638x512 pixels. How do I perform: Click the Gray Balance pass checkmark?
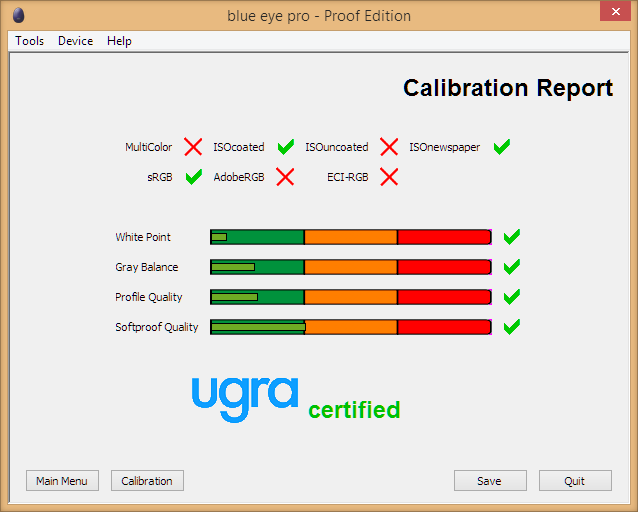tap(512, 267)
